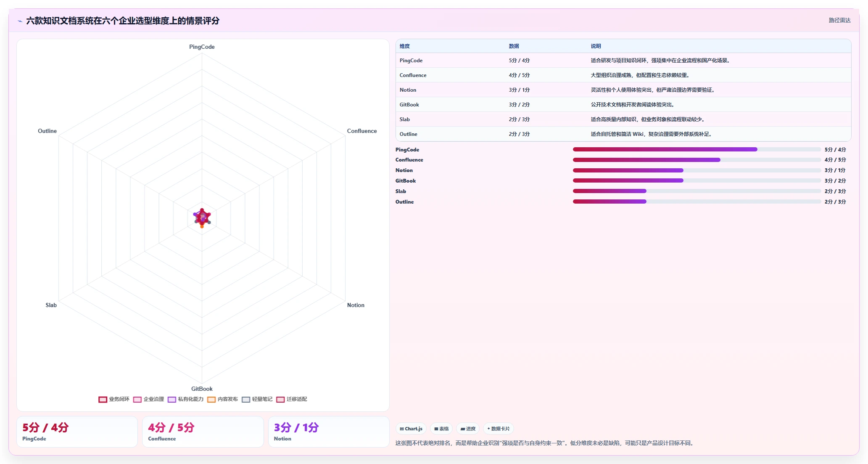The width and height of the screenshot is (868, 464).
Task: Click the Outline progress bar
Action: (x=697, y=202)
